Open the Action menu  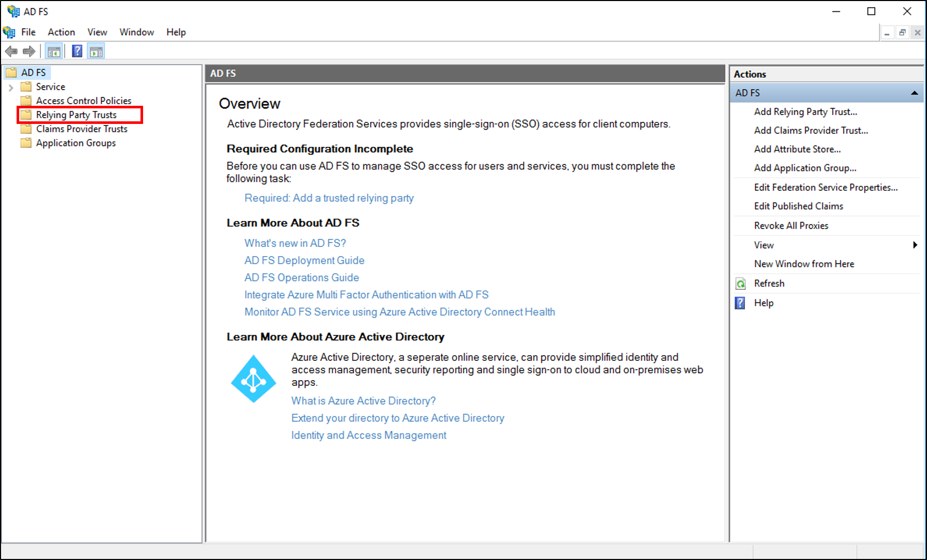point(61,32)
